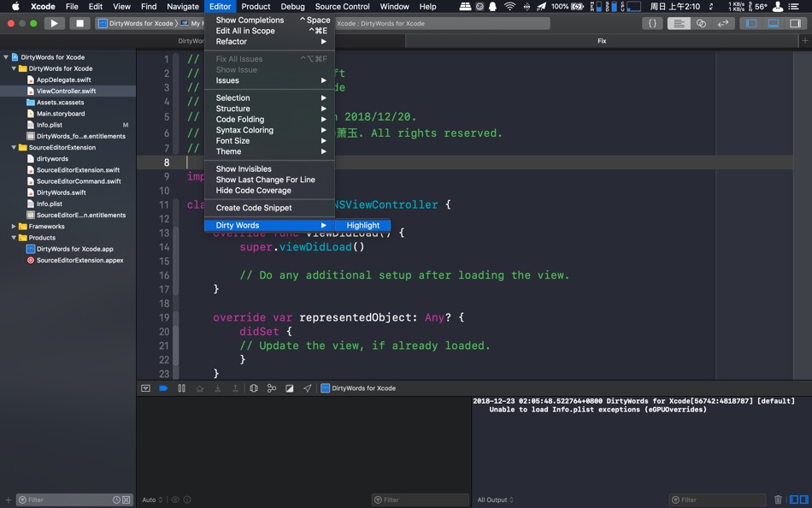Toggle the Inspectors (right) panel

tap(794, 23)
